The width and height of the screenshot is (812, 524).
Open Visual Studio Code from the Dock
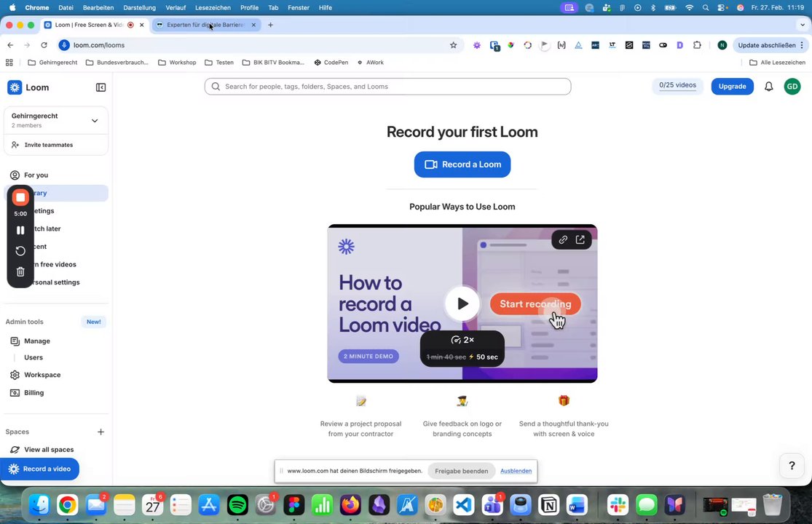(463, 505)
